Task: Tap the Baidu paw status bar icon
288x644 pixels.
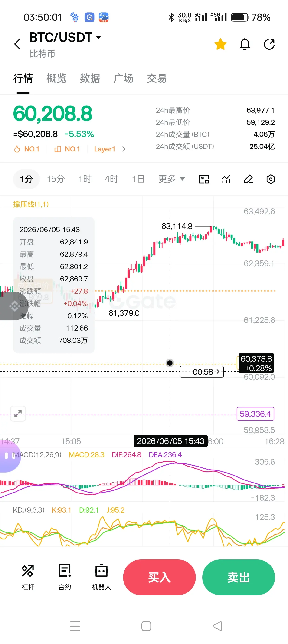Action: pos(74,17)
